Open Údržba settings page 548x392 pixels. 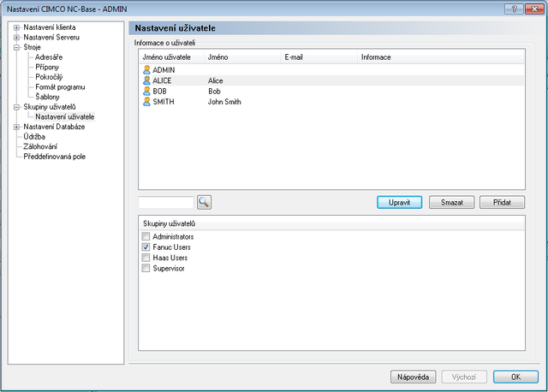coord(34,137)
